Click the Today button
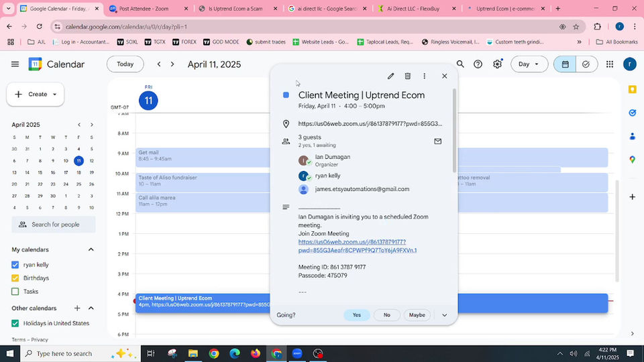 (125, 64)
